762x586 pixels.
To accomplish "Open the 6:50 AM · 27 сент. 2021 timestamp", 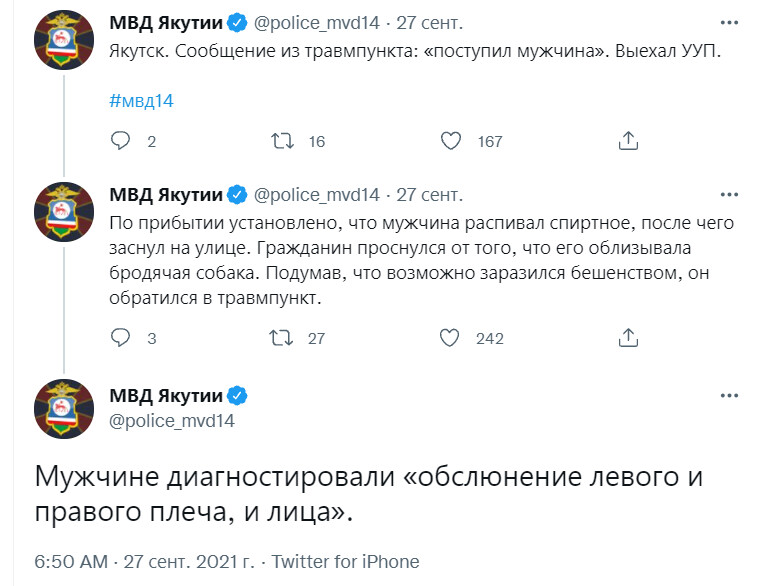I will [144, 562].
